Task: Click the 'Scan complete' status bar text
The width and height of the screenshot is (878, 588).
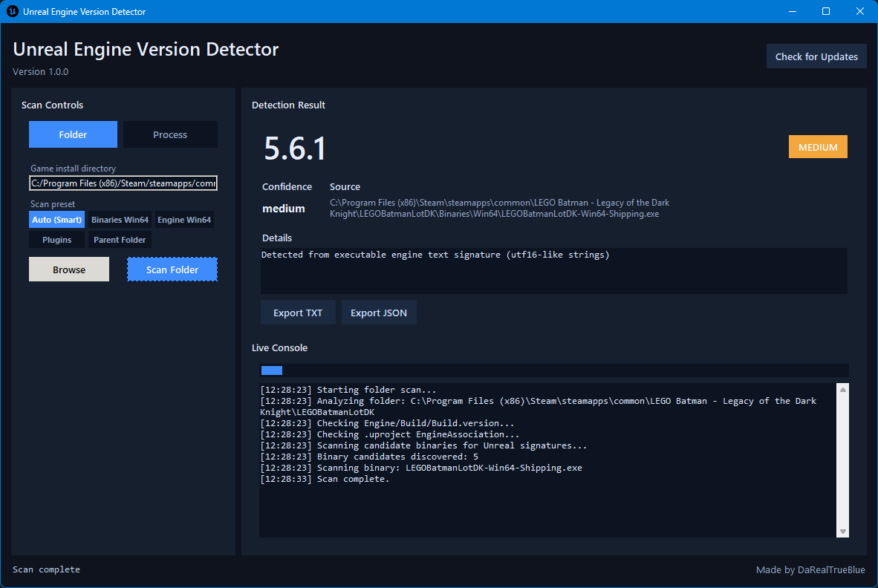Action: [47, 569]
